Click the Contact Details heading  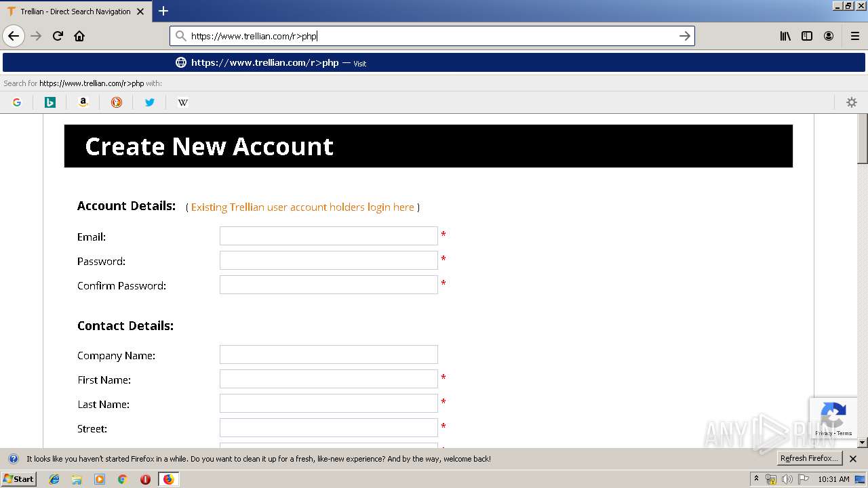click(x=125, y=326)
